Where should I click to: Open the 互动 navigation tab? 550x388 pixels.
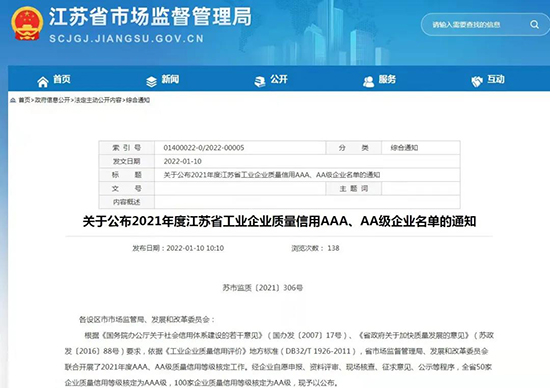pyautogui.click(x=488, y=80)
